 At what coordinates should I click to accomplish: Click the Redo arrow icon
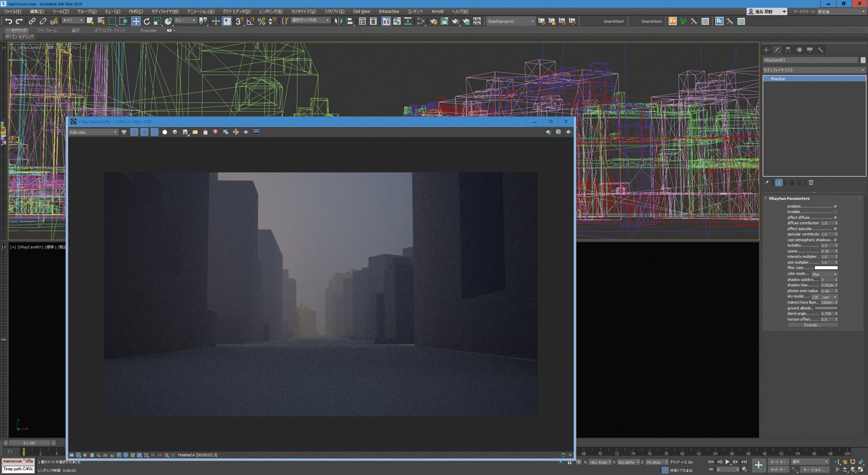[19, 21]
